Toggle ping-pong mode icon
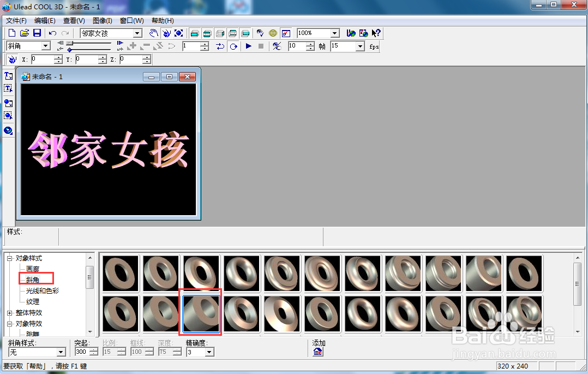Viewport: 588px width, 374px height. [x=220, y=46]
